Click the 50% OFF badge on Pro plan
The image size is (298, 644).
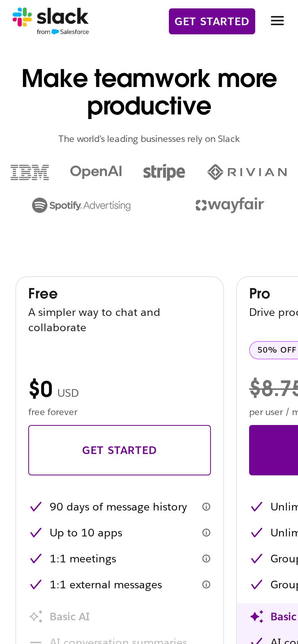tap(274, 350)
